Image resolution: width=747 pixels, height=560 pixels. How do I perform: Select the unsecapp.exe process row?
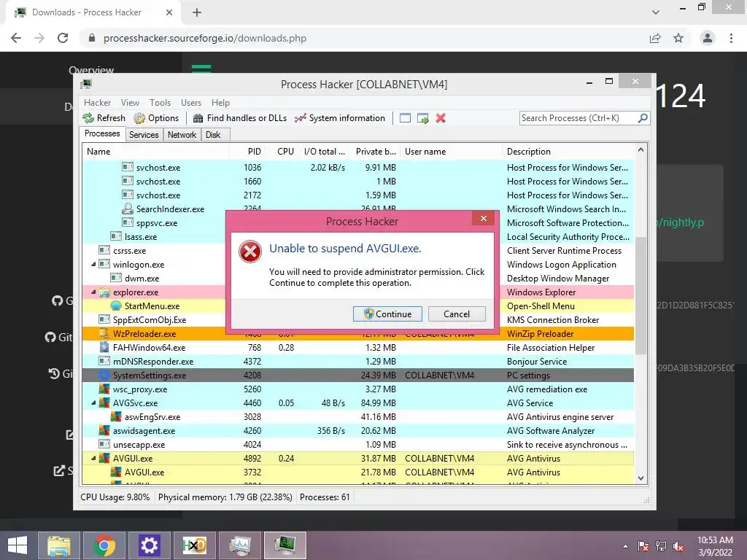point(357,444)
